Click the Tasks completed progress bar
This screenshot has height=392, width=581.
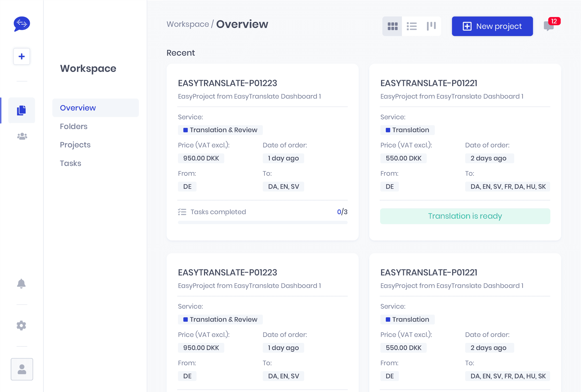pyautogui.click(x=262, y=222)
